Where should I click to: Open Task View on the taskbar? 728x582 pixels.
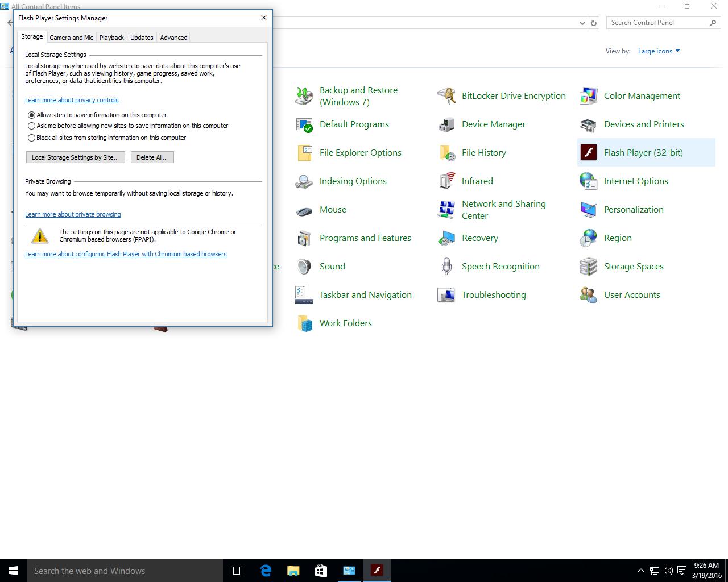(237, 571)
